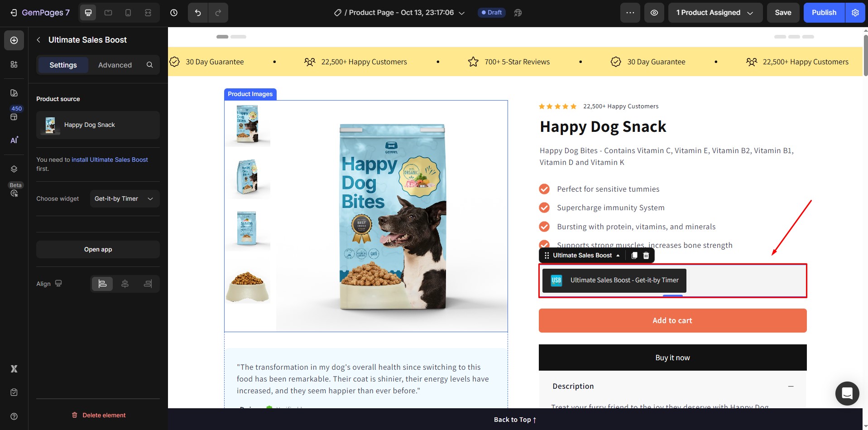Image resolution: width=868 pixels, height=430 pixels.
Task: Switch to mobile device view
Action: tap(128, 13)
